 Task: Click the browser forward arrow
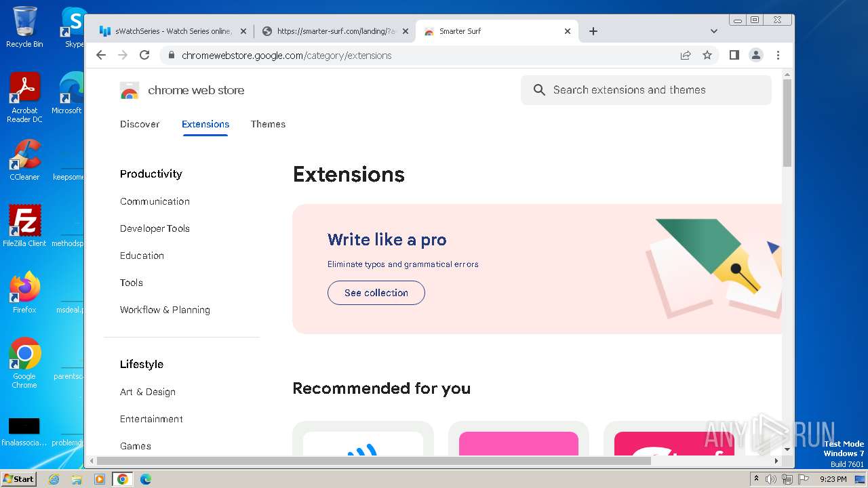(x=123, y=55)
